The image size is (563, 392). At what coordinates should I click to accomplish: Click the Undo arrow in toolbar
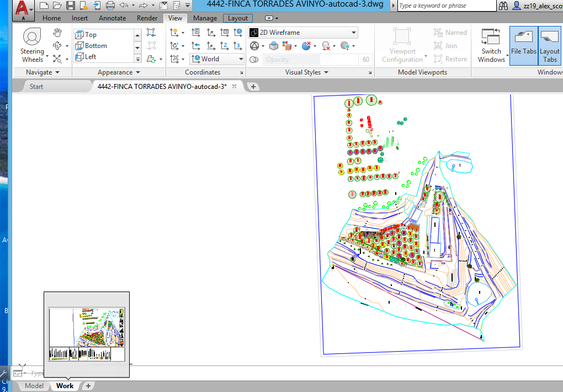click(x=124, y=6)
